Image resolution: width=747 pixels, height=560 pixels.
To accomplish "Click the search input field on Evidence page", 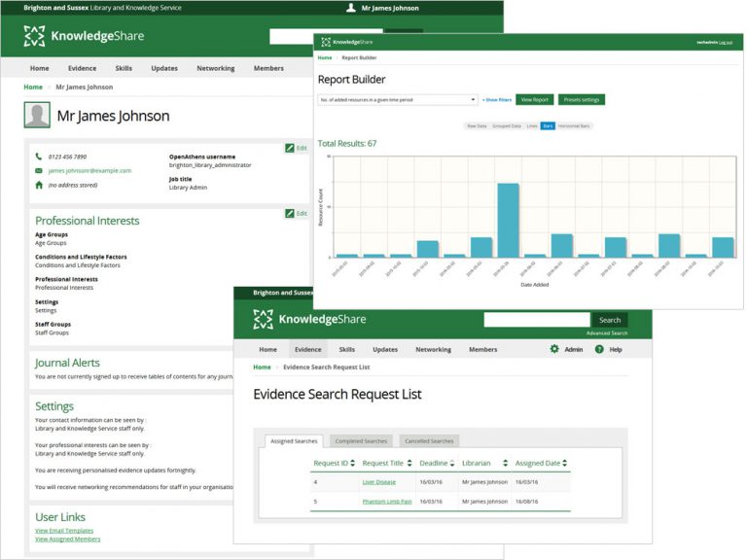I will pyautogui.click(x=536, y=319).
